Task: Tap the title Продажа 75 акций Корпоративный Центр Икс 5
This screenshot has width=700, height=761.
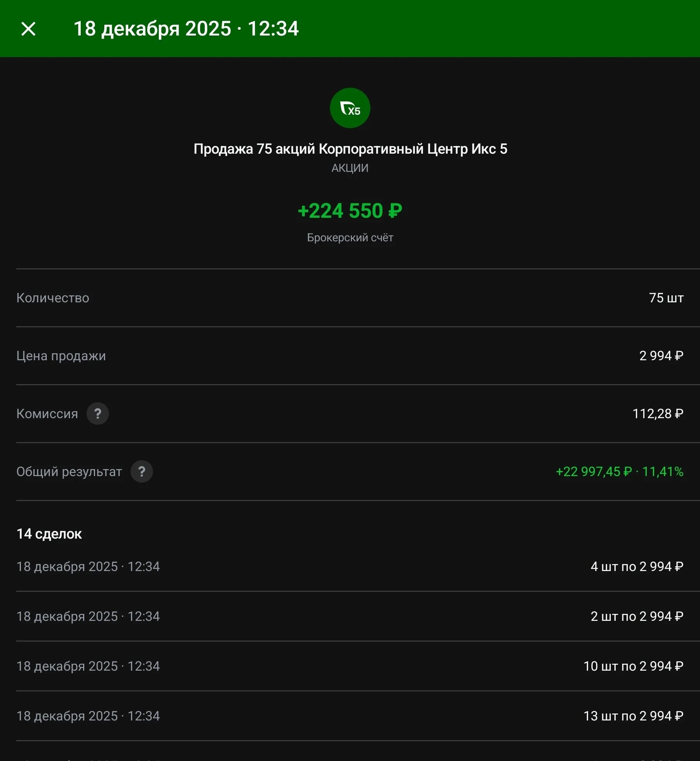Action: (x=350, y=149)
